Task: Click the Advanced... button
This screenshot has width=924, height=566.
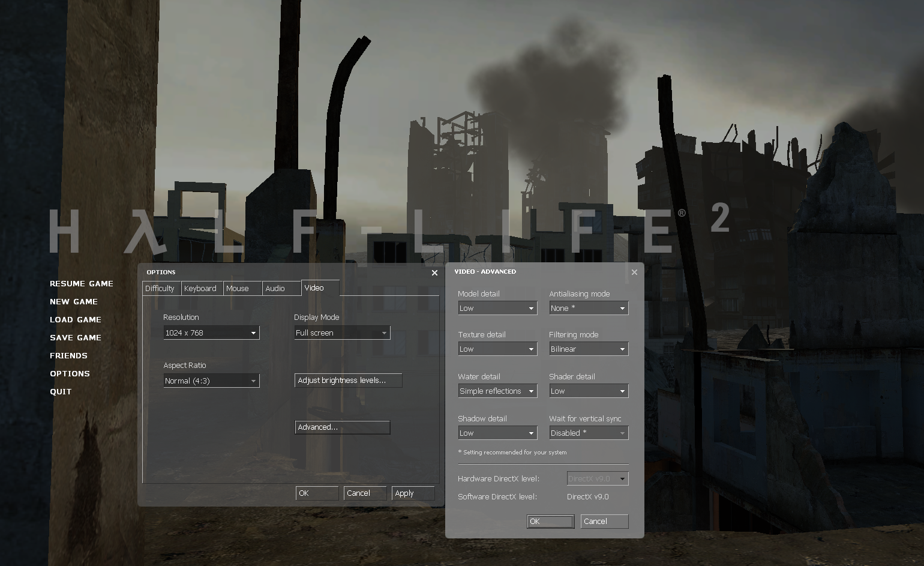Action: click(342, 427)
